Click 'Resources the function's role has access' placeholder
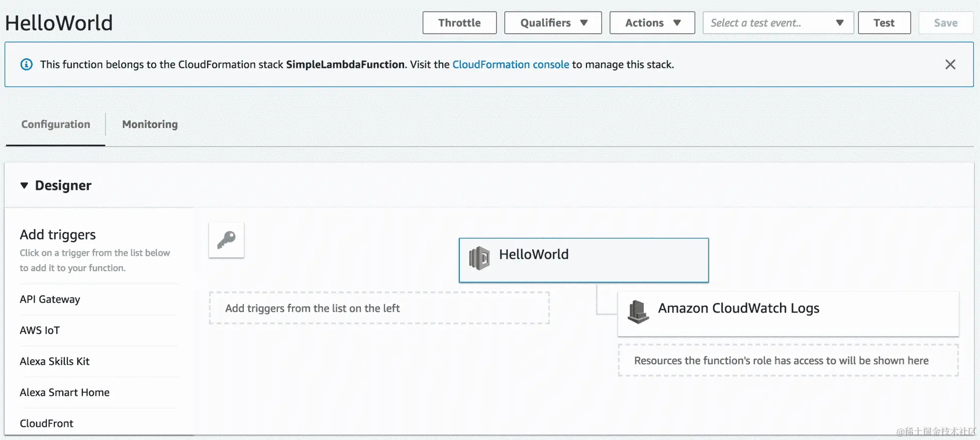The width and height of the screenshot is (980, 440). 788,360
